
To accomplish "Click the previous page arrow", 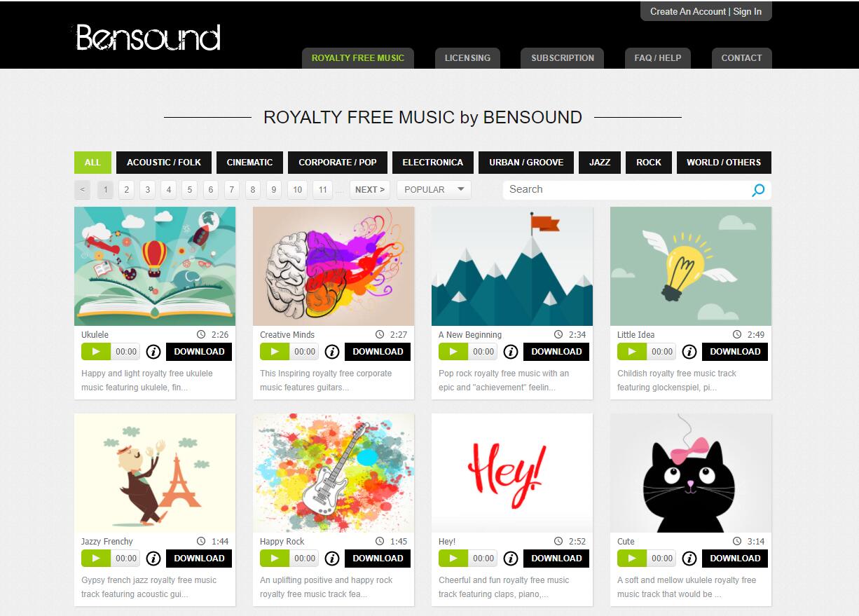I will [x=83, y=189].
